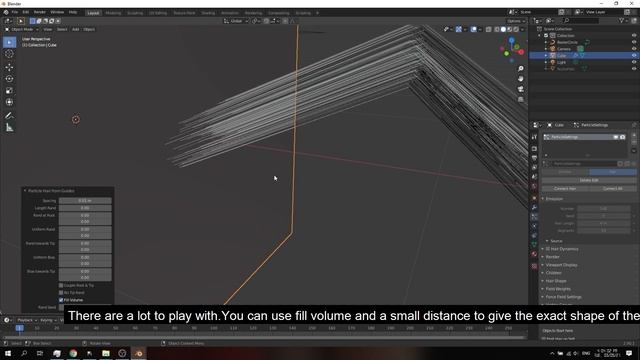Open the Object Mode dropdown

(22, 29)
